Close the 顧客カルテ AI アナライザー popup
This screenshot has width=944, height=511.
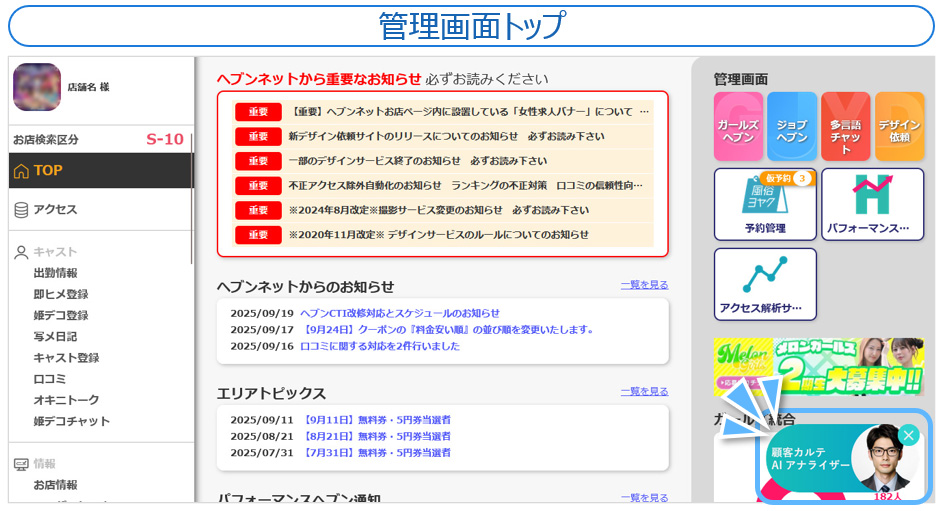[x=908, y=435]
